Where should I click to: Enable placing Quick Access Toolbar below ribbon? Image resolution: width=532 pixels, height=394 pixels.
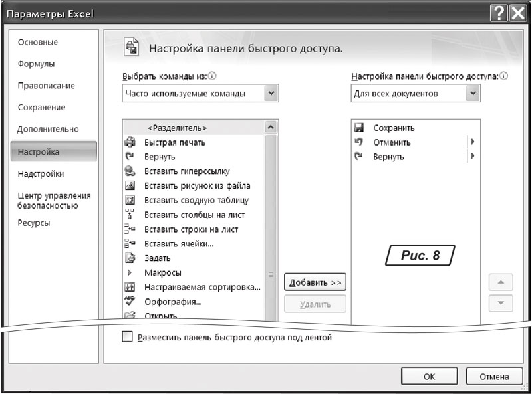[128, 337]
